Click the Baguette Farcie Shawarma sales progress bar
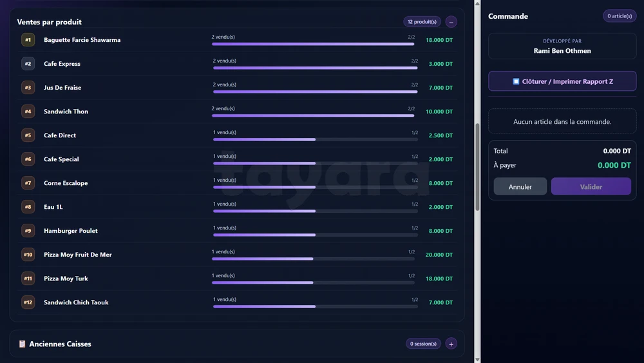The image size is (644, 363). coord(313,44)
